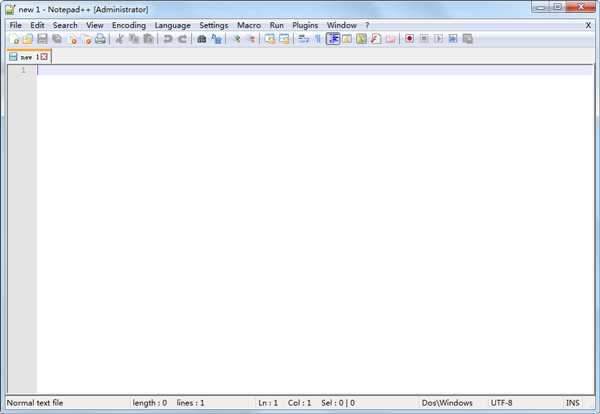Open the Search menu
The width and height of the screenshot is (600, 414).
[65, 25]
